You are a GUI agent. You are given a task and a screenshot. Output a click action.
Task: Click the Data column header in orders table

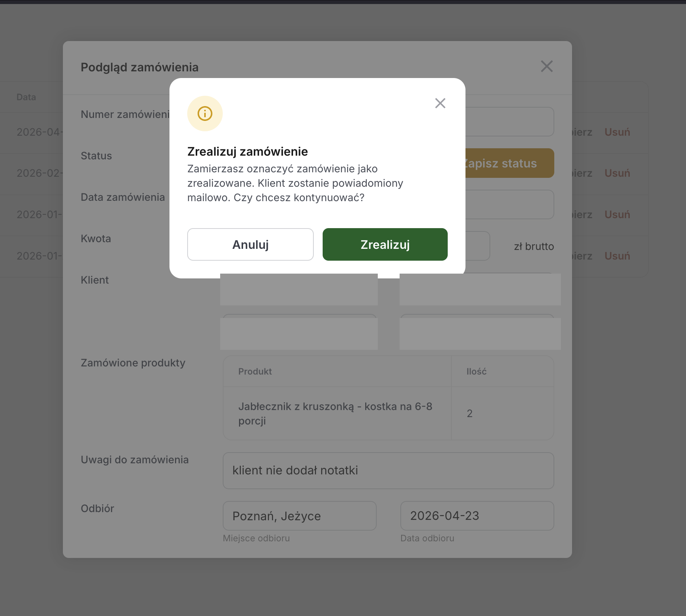coord(26,97)
